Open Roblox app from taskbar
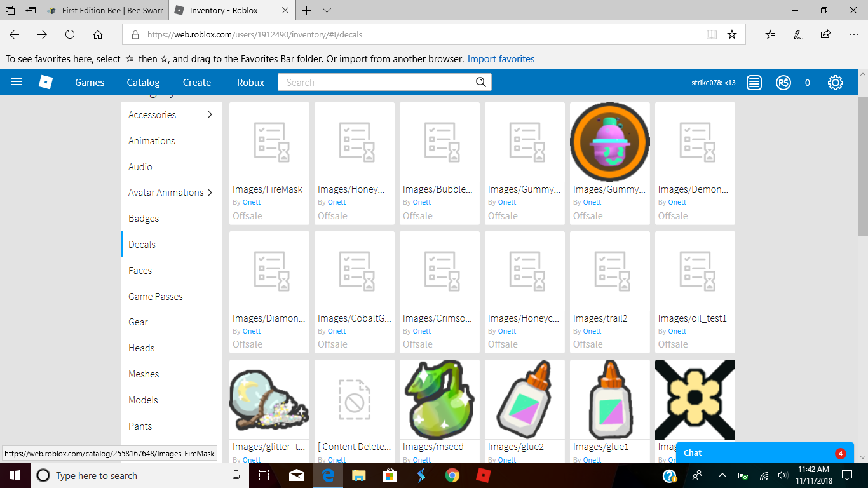The width and height of the screenshot is (868, 488). tap(484, 475)
